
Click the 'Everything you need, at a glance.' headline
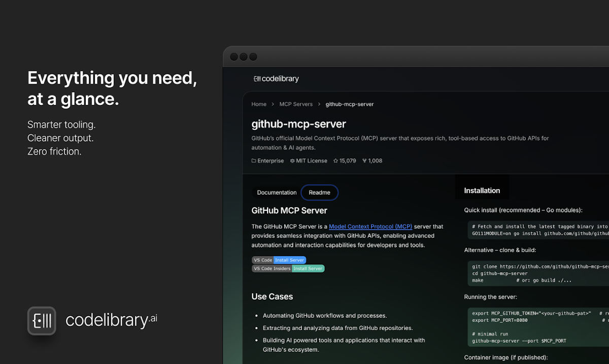pos(112,88)
